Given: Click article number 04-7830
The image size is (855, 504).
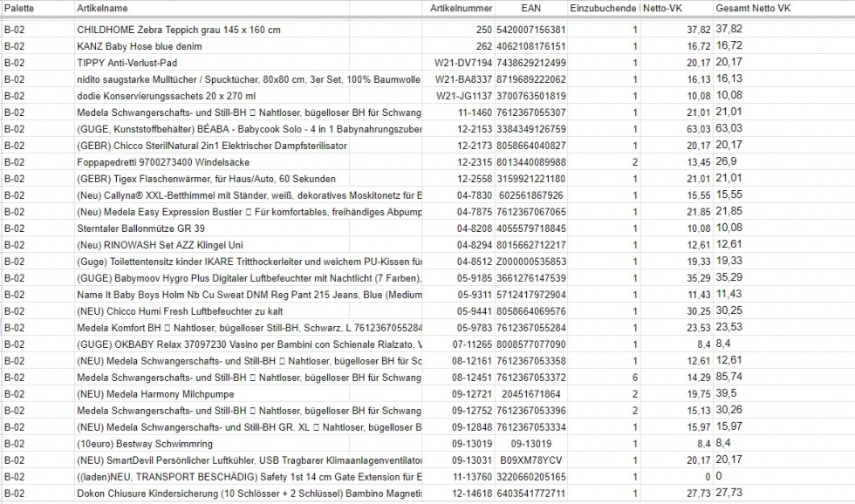Looking at the screenshot, I should [x=475, y=195].
